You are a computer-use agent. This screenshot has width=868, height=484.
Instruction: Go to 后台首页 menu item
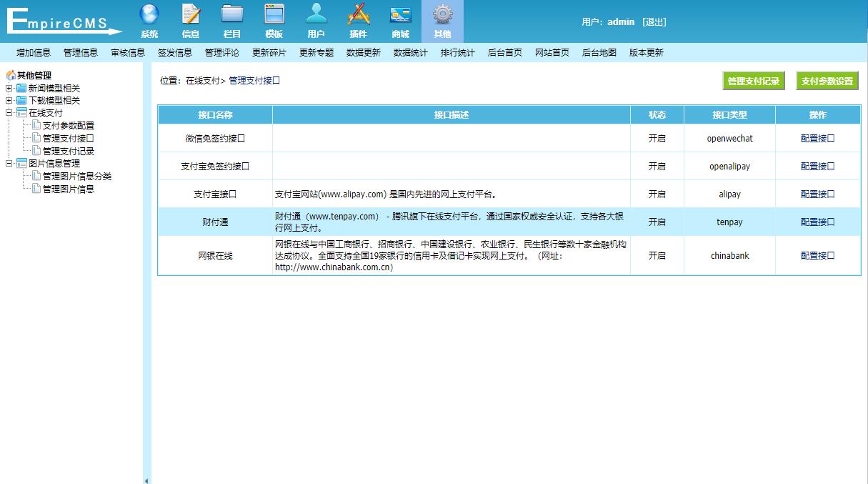[505, 51]
